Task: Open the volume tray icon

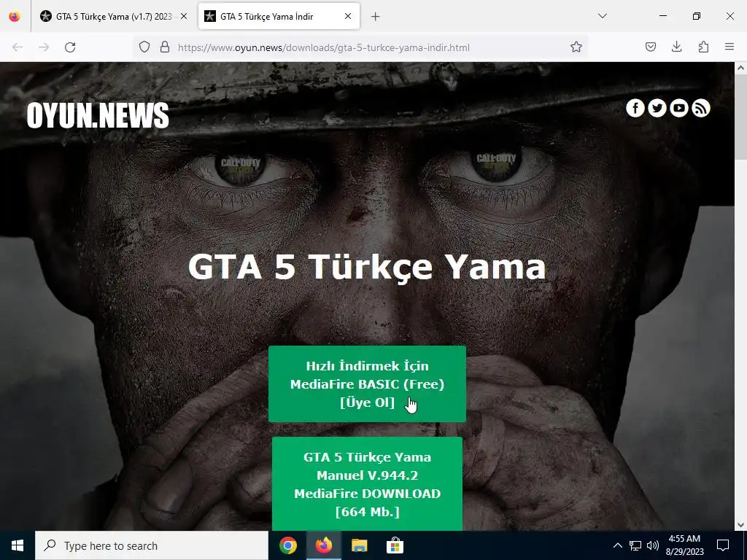Action: (x=653, y=545)
